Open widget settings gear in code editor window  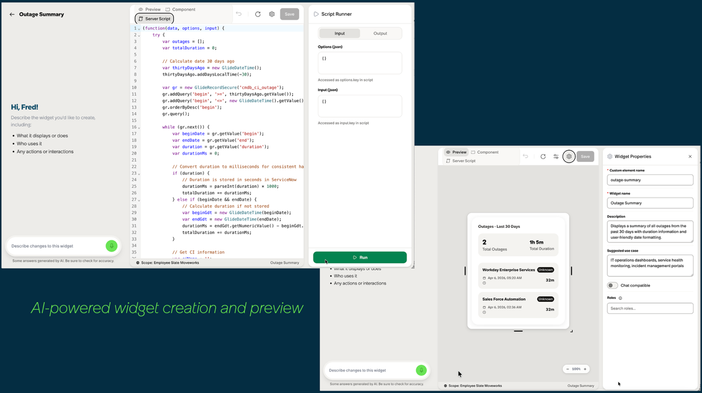tap(272, 14)
